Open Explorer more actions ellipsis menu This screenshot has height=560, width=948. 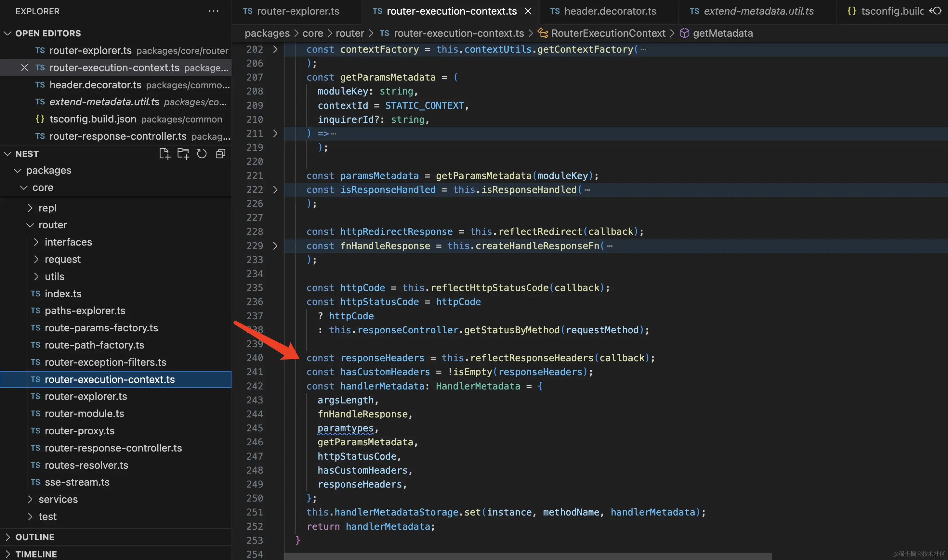[213, 11]
